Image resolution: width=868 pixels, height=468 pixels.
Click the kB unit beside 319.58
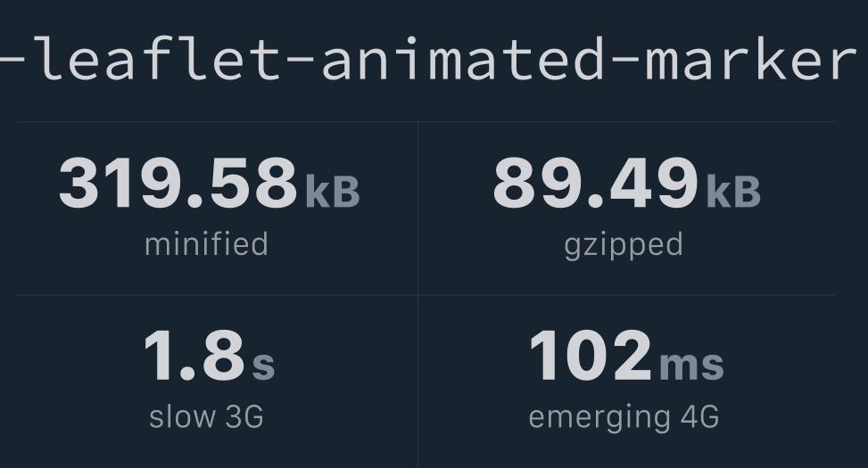point(334,192)
